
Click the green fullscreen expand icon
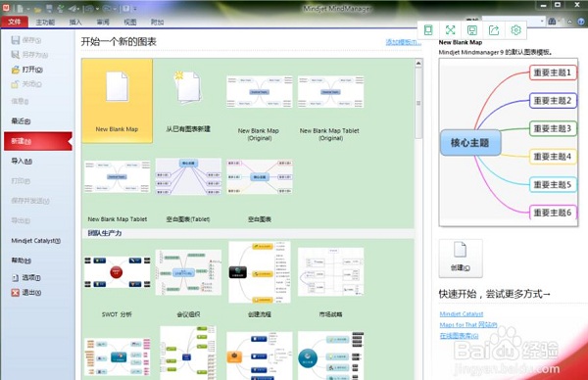point(450,30)
